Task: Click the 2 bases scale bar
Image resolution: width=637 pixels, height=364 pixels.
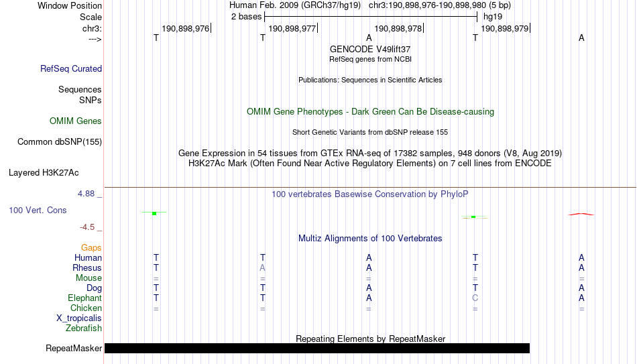Action: point(371,17)
